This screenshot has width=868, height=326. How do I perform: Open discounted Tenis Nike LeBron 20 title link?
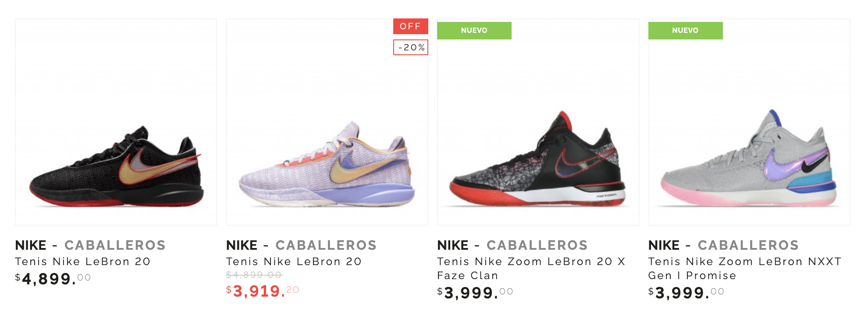tap(294, 262)
